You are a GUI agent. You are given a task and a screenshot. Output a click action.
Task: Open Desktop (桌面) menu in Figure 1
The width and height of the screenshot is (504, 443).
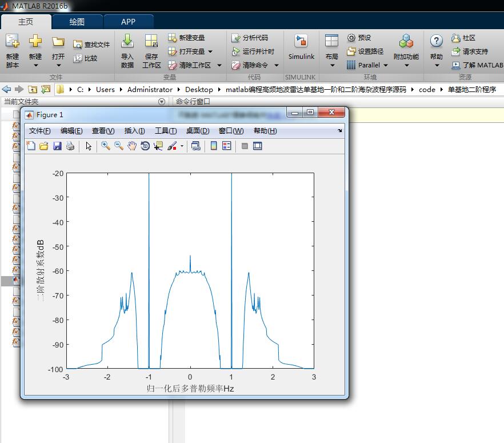(x=198, y=131)
